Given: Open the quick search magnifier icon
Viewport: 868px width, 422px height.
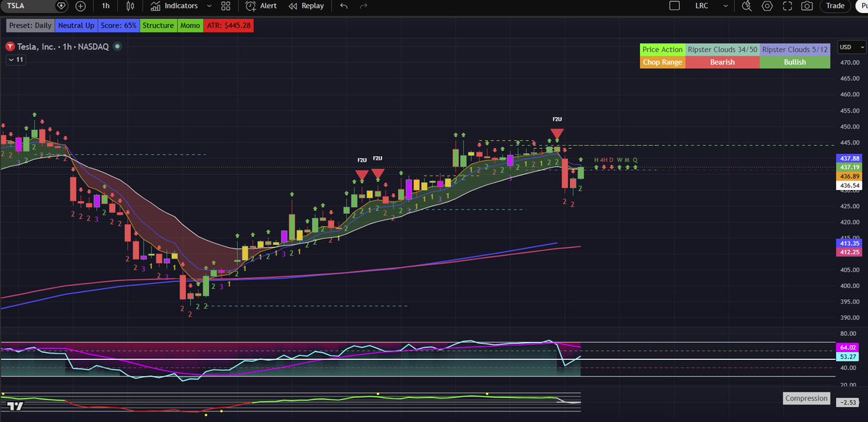Looking at the screenshot, I should pos(747,6).
